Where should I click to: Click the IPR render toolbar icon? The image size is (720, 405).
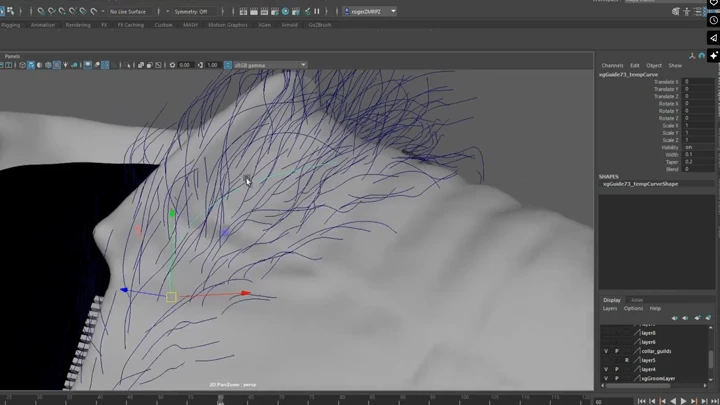[264, 11]
